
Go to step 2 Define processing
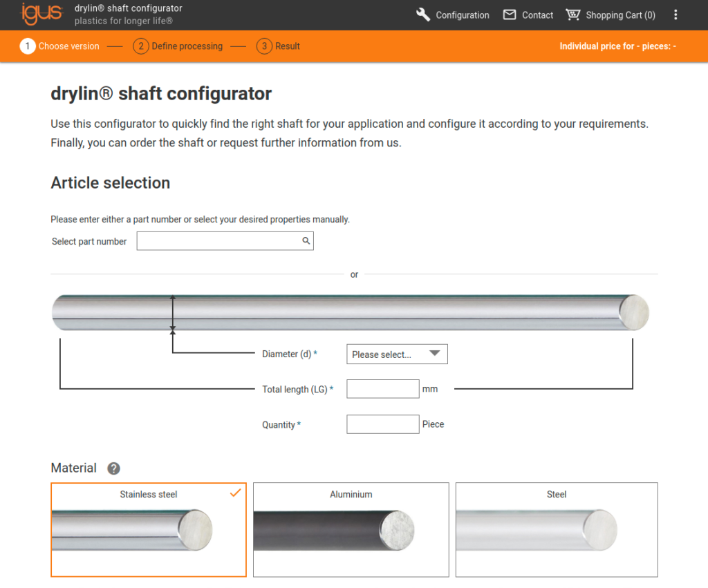[x=178, y=46]
